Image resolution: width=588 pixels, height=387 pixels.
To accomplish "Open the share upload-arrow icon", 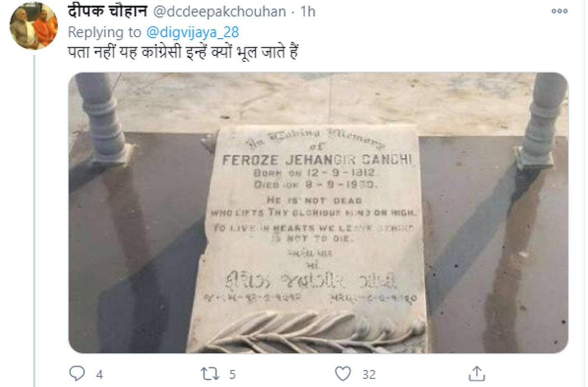I will (476, 374).
